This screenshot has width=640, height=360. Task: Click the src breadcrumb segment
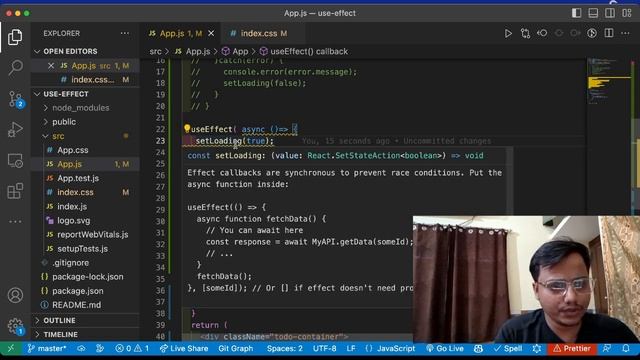pyautogui.click(x=155, y=51)
